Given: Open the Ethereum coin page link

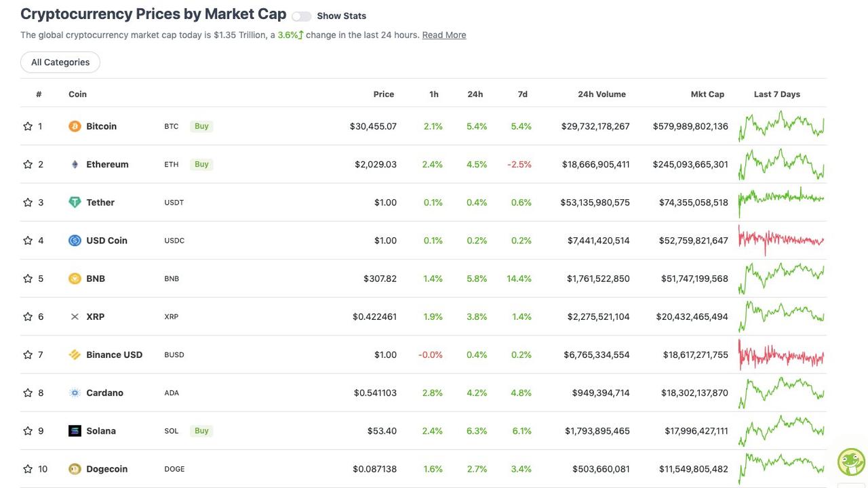Looking at the screenshot, I should (107, 164).
